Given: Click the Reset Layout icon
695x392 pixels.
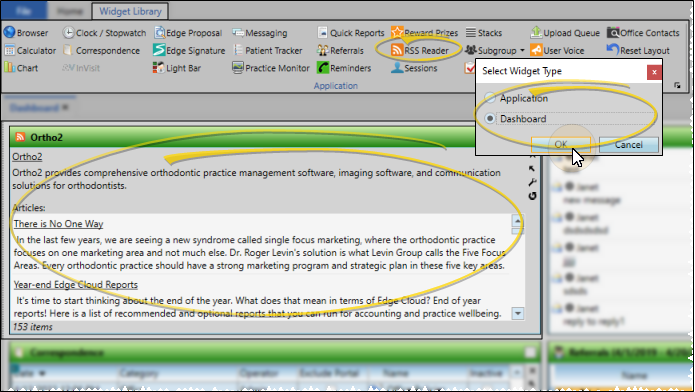Looking at the screenshot, I should click(613, 50).
